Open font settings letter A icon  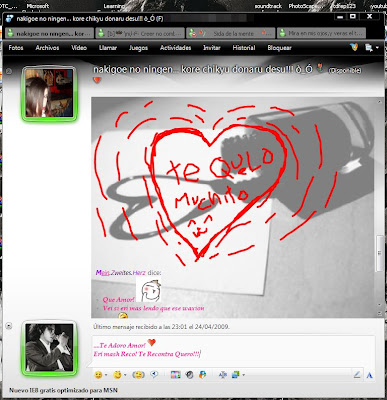[369, 375]
